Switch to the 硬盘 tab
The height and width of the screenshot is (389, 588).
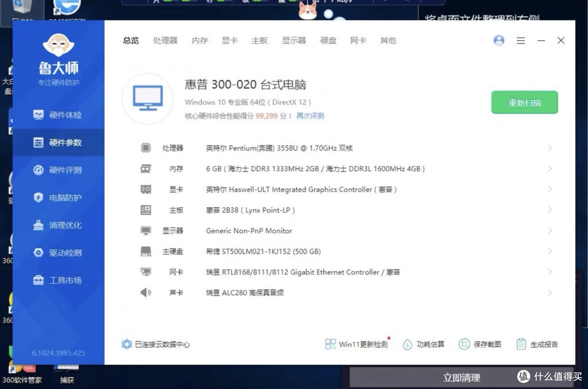328,40
